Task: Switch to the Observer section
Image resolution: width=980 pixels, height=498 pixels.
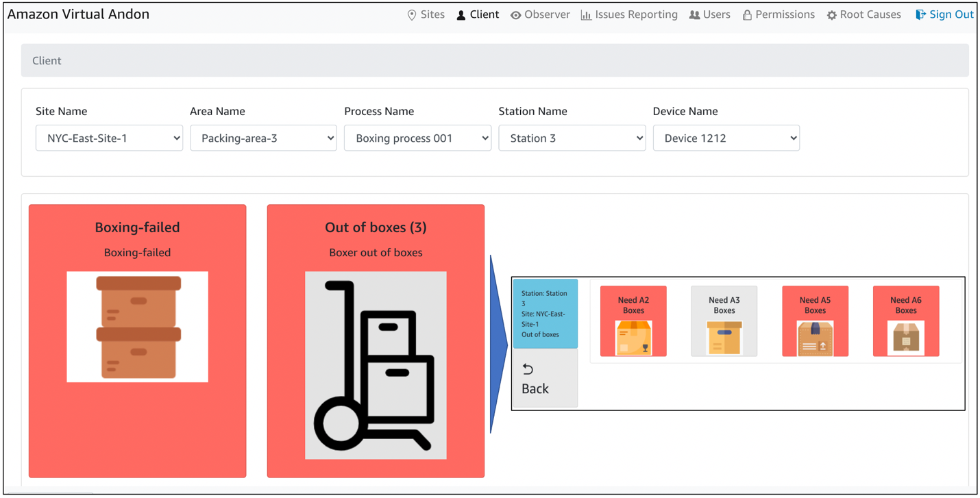Action: [540, 14]
